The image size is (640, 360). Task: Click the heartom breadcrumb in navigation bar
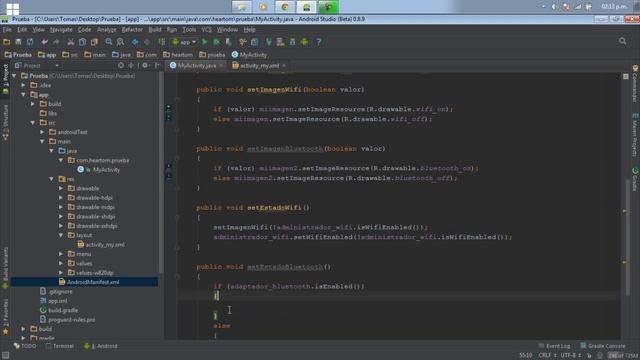click(x=178, y=55)
